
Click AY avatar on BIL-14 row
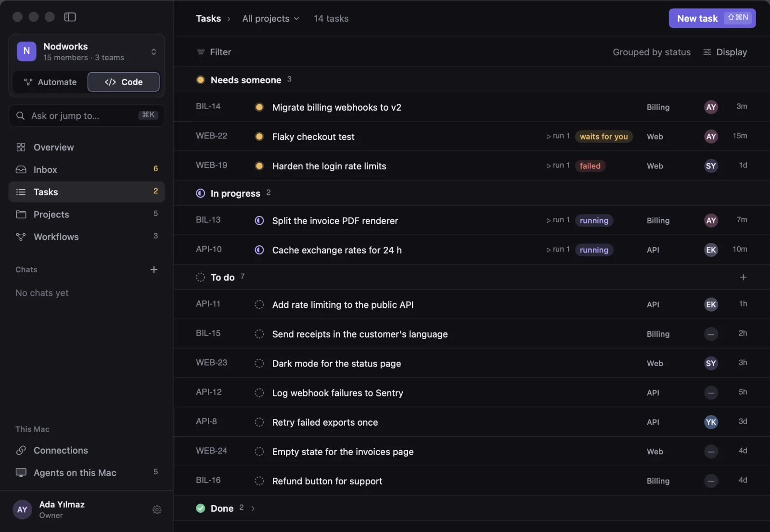click(x=711, y=107)
